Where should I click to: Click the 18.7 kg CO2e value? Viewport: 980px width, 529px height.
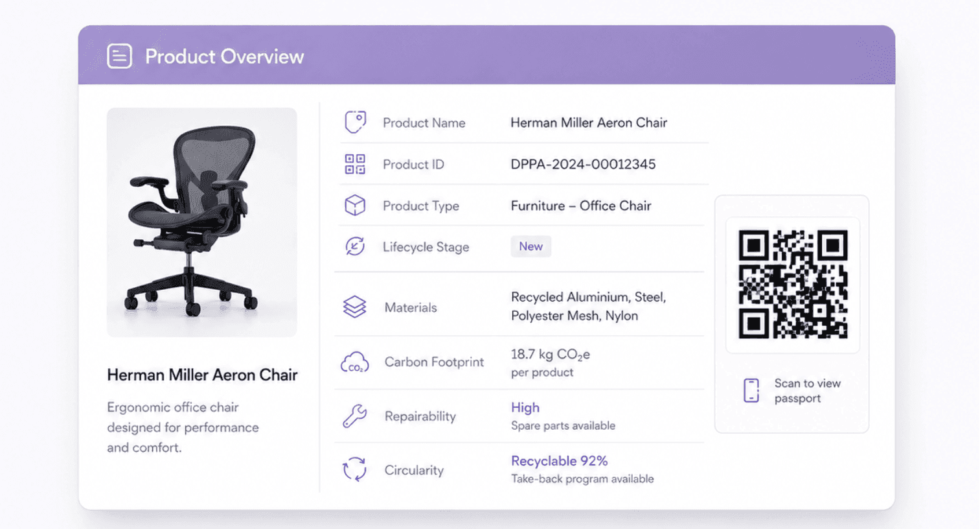[551, 355]
